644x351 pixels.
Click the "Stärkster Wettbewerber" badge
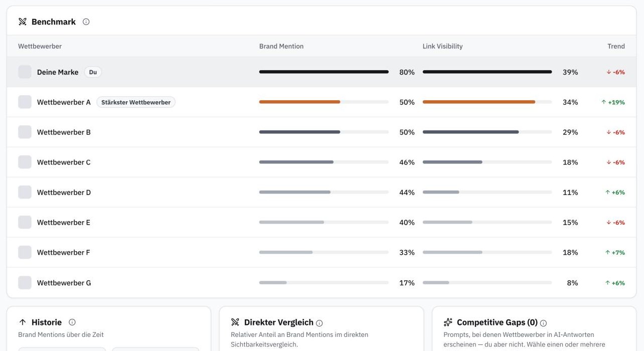(136, 102)
